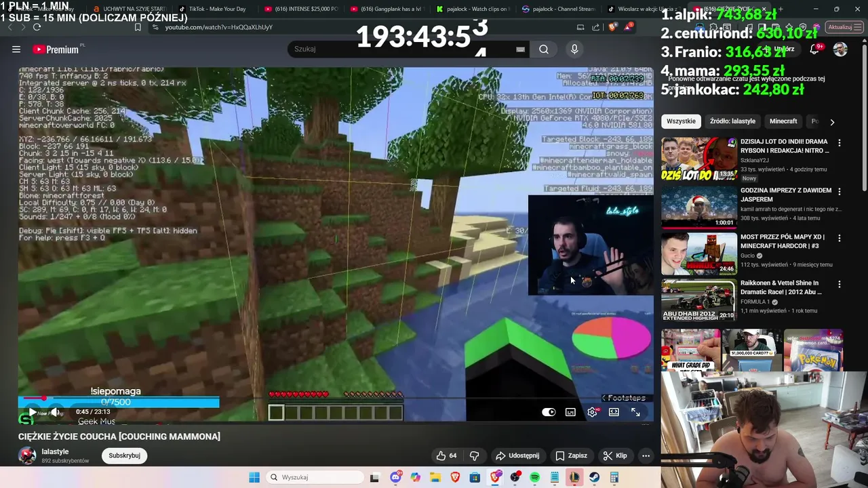The image size is (868, 488).
Task: Open the lalastyle channel name link
Action: click(x=55, y=451)
